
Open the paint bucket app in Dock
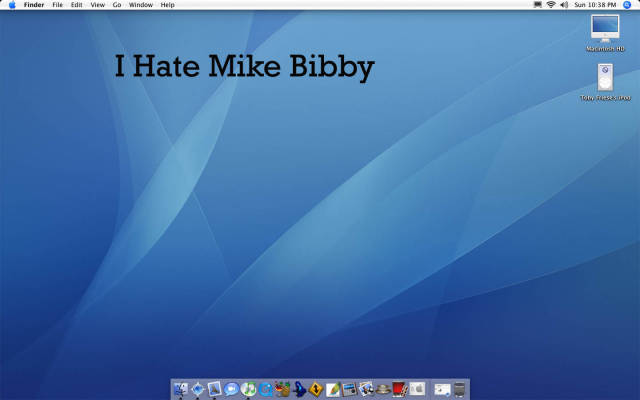coord(282,389)
